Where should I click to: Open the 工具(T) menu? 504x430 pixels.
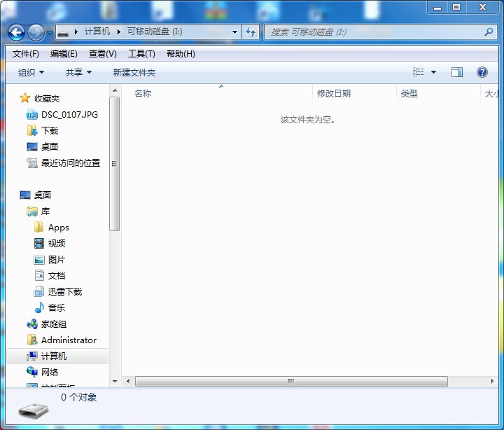[141, 54]
